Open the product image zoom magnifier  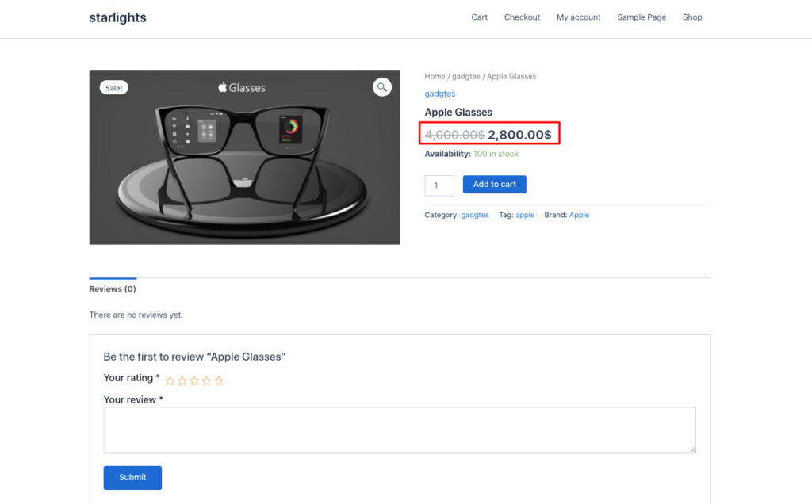(x=382, y=87)
